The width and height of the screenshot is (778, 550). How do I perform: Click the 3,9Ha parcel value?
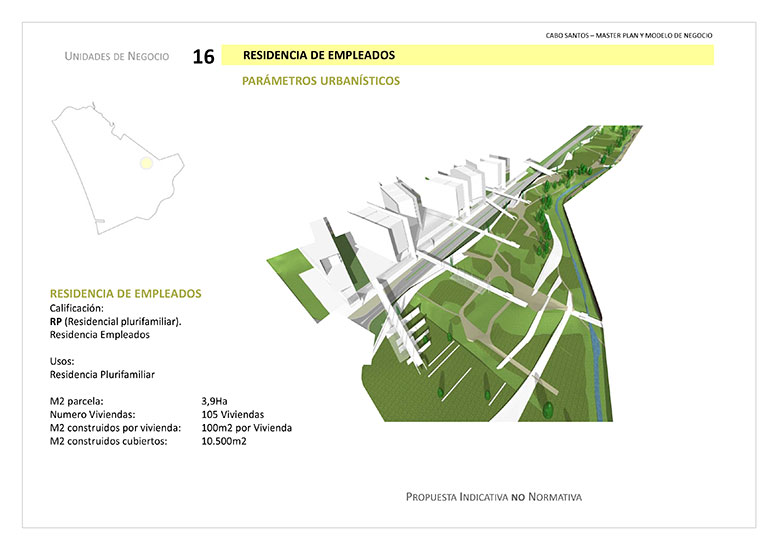pyautogui.click(x=217, y=400)
